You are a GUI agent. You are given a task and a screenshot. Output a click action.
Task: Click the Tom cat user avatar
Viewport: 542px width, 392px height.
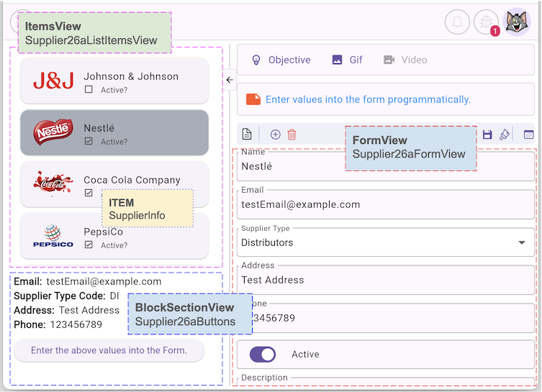[x=517, y=22]
